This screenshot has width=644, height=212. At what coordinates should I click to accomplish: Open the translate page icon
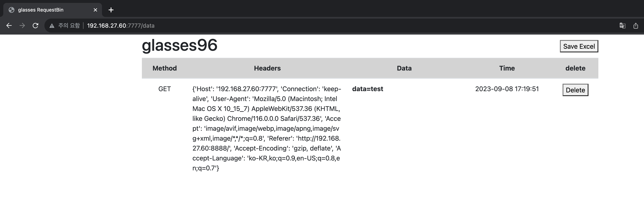622,26
